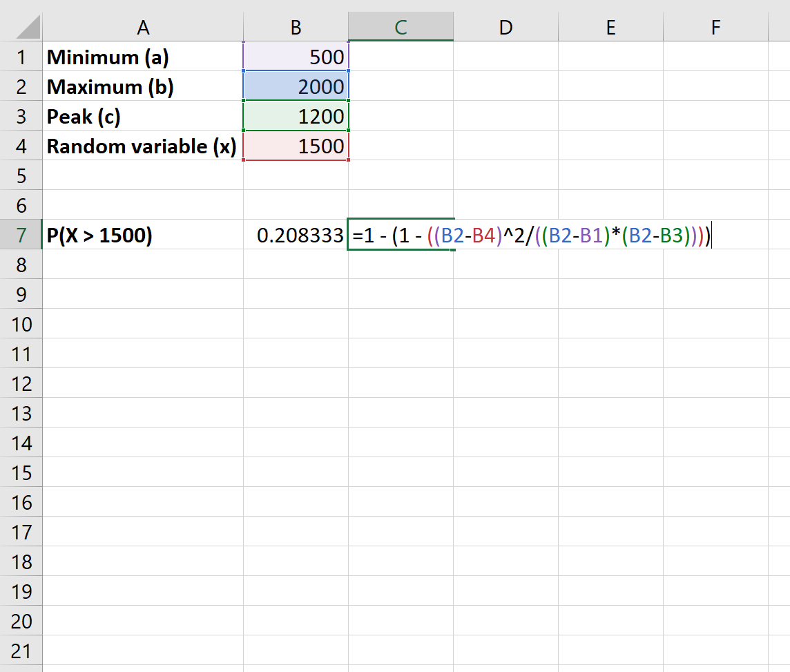Select cell B7 showing 0.208333
This screenshot has width=790, height=672.
296,235
